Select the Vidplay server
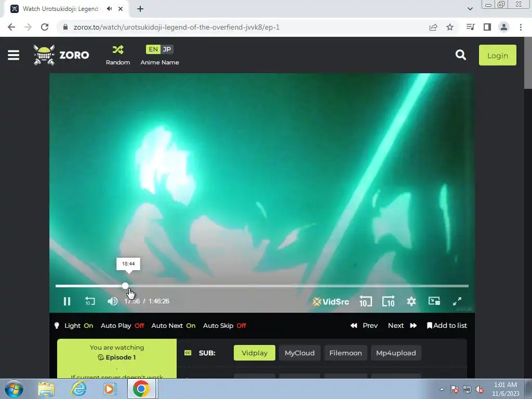532x399 pixels. point(255,353)
